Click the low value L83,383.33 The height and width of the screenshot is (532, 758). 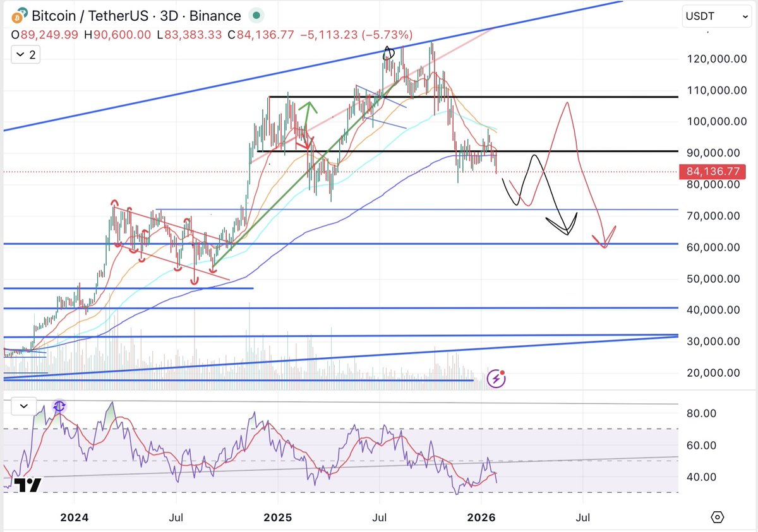188,35
